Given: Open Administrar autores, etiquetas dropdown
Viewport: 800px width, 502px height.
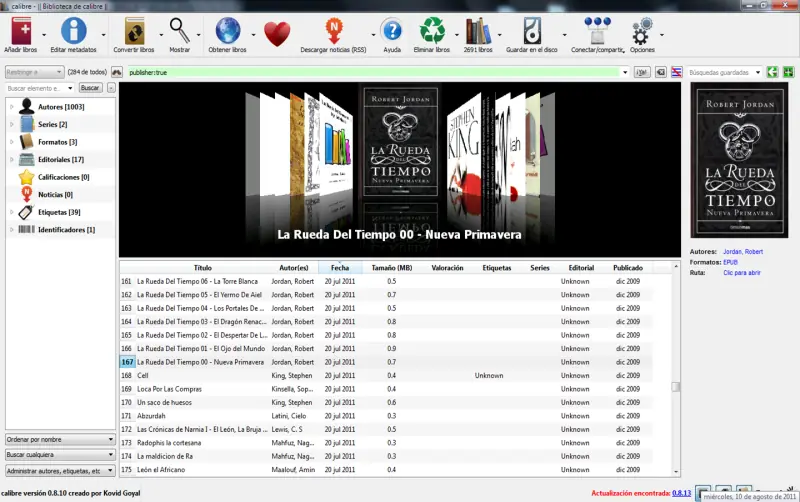Looking at the screenshot, I should coord(60,471).
